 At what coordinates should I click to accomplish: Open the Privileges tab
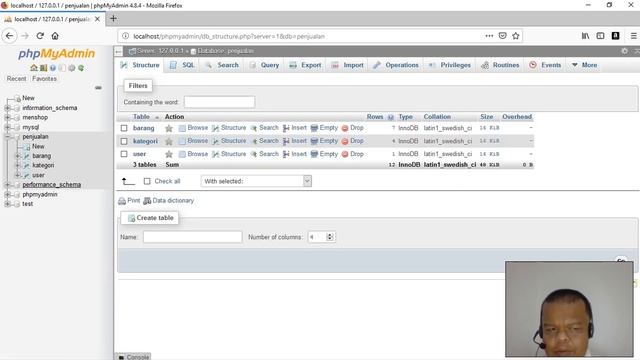(x=450, y=65)
